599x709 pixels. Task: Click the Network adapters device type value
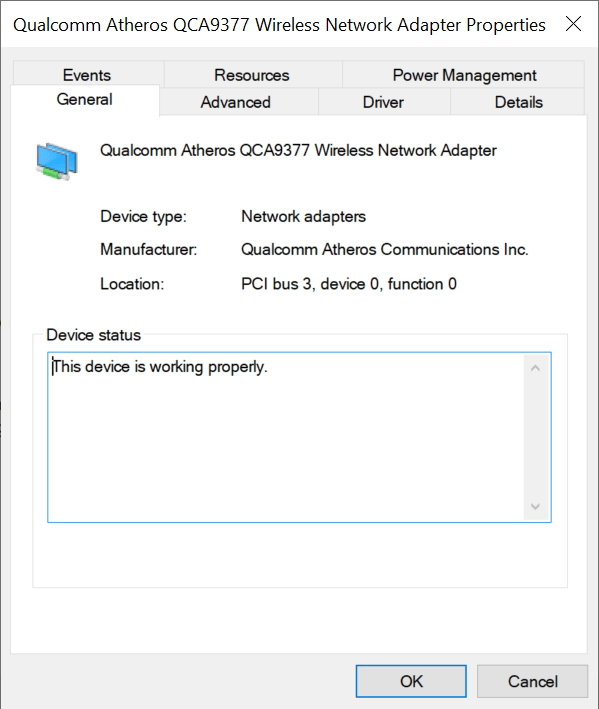[303, 217]
